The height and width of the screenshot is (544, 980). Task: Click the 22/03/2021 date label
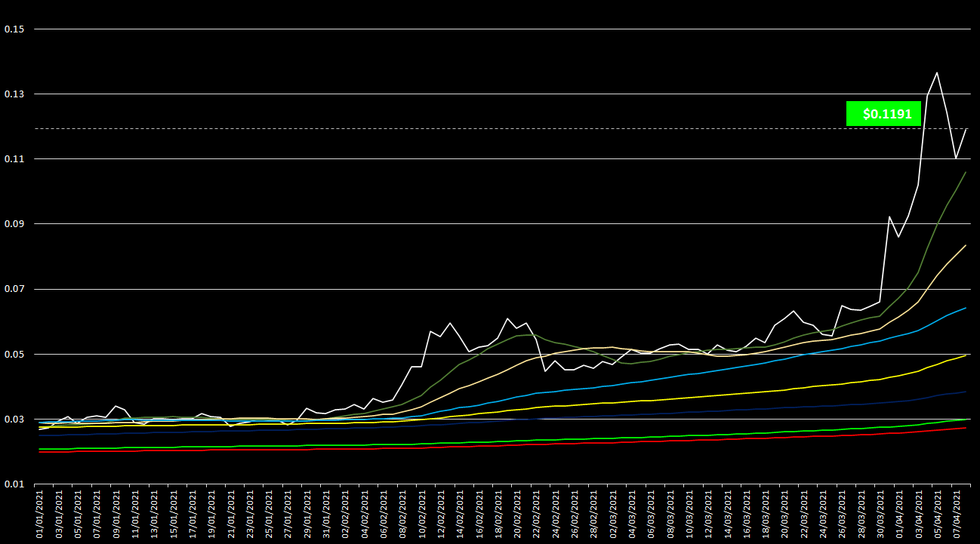click(x=806, y=515)
